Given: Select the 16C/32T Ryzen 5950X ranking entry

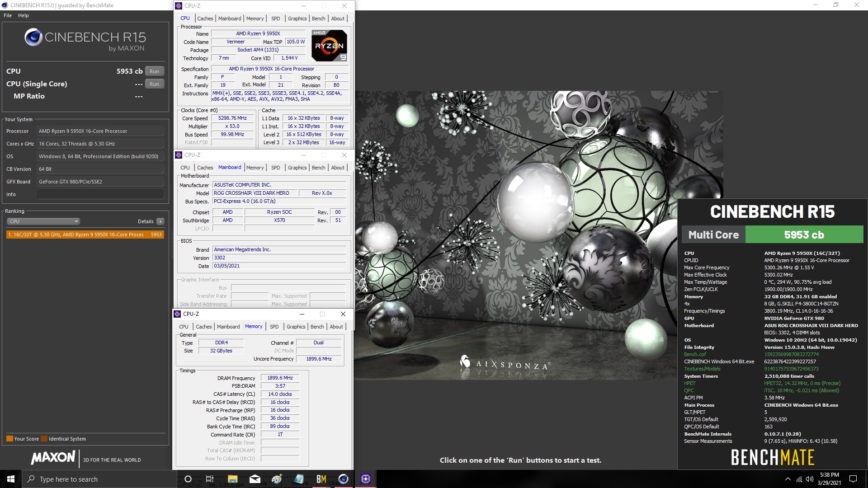Looking at the screenshot, I should (x=85, y=235).
